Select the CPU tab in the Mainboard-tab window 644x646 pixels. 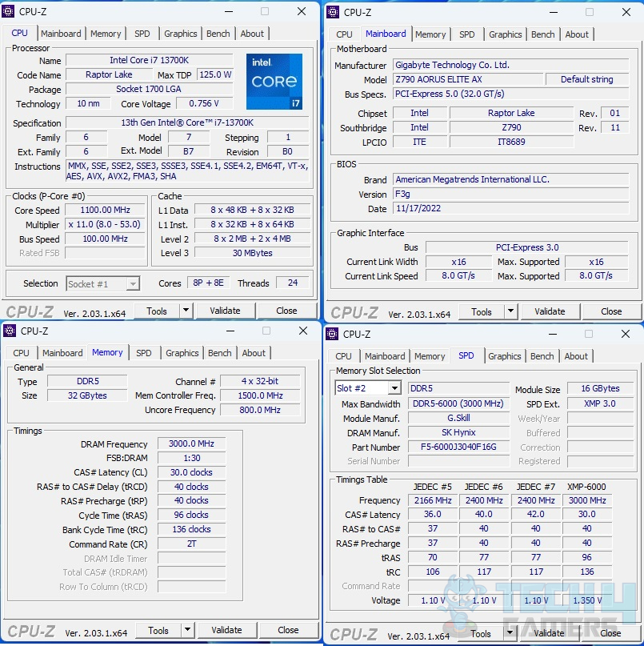344,34
